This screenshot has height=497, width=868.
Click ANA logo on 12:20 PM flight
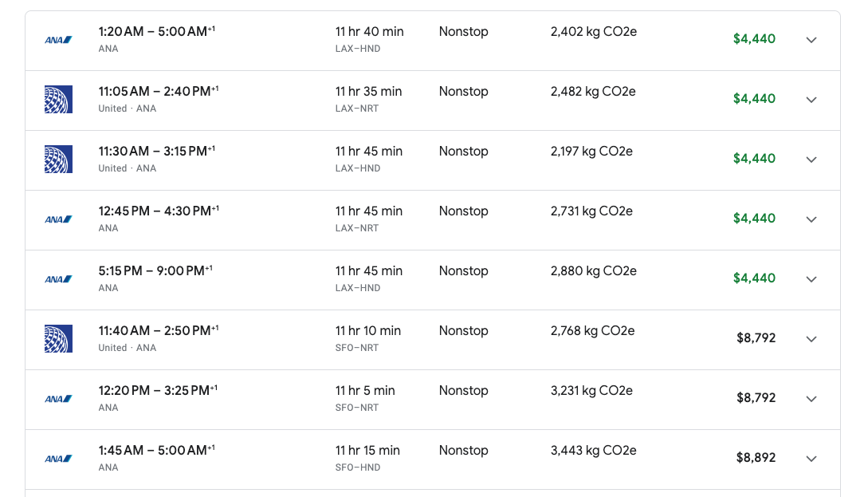58,399
